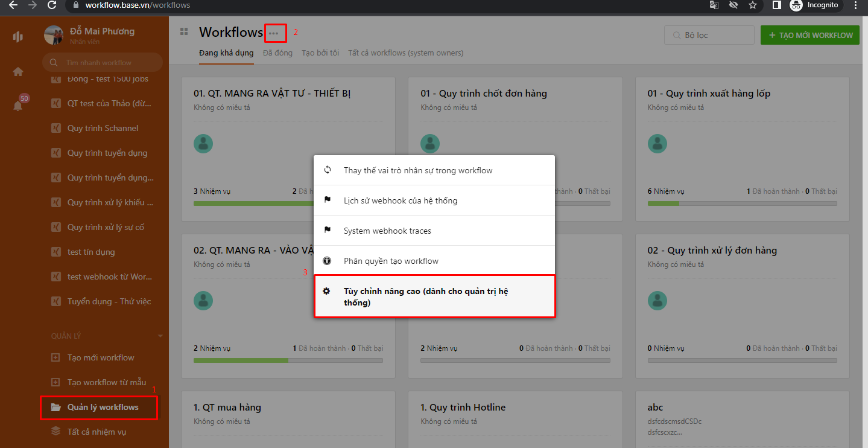Open Tùy chỉnh nâng cao (dành cho quản trị hệ thống)

[434, 296]
